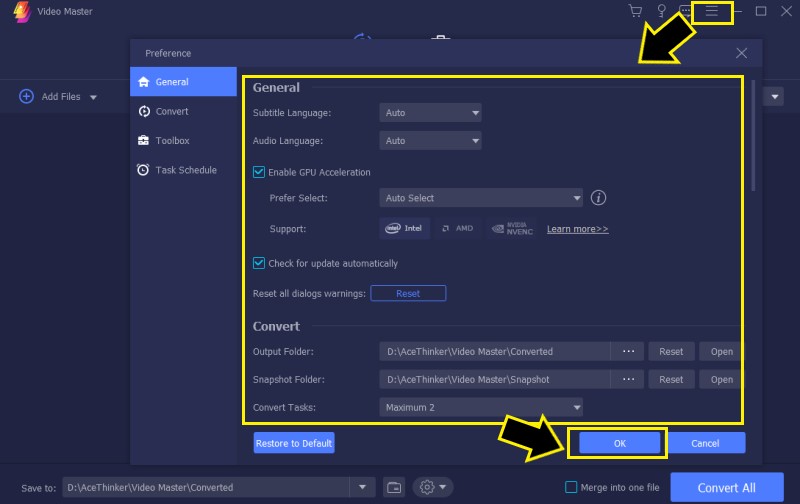Click the Output Folder path field
The image size is (800, 504).
[494, 351]
